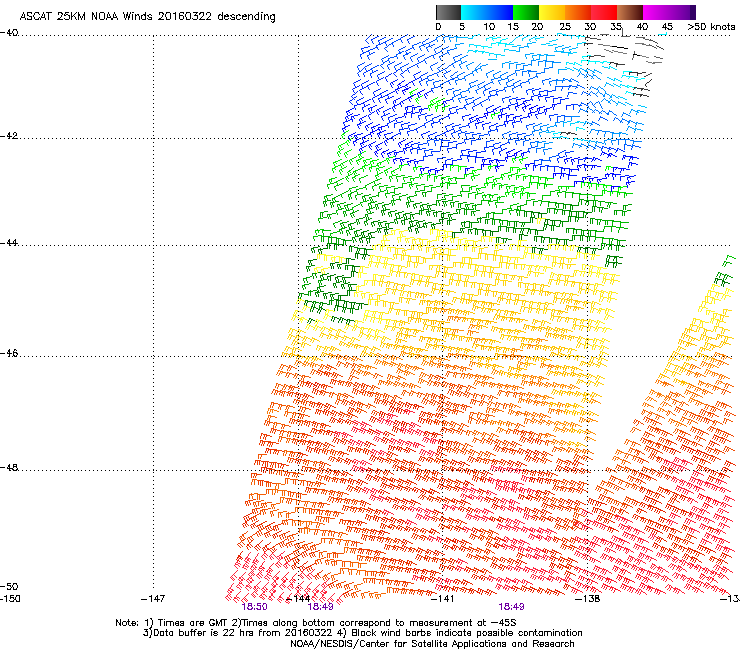The height and width of the screenshot is (650, 740).
Task: Pick the magenta 40-45 knots legend swatch
Action: 656,12
